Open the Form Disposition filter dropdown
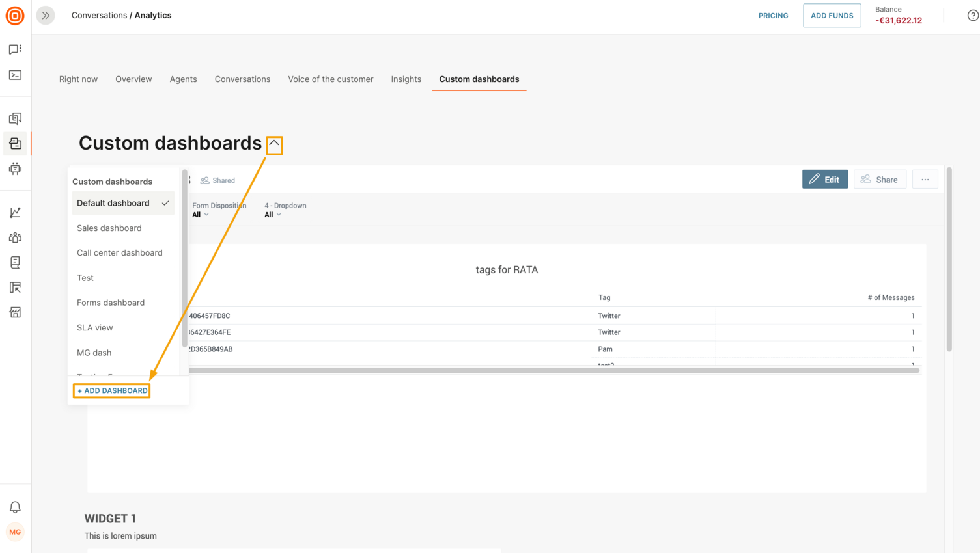Screen dimensions: 980x553 click(x=201, y=215)
